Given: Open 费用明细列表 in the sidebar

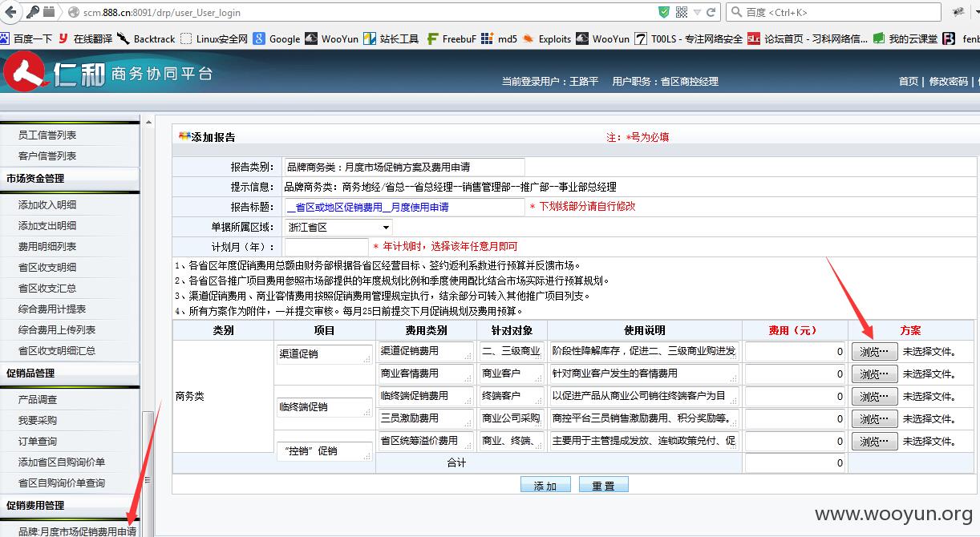Looking at the screenshot, I should tap(47, 247).
